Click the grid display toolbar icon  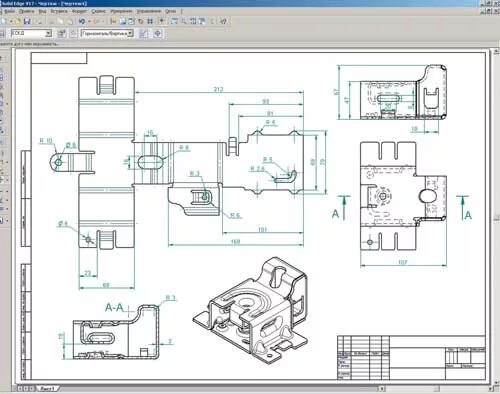click(150, 21)
